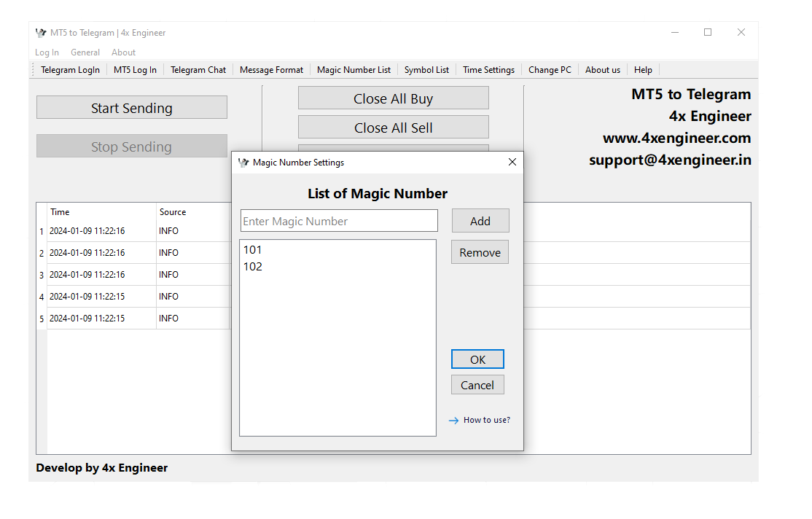Open the About menu
This screenshot has height=519, width=812.
[x=123, y=52]
